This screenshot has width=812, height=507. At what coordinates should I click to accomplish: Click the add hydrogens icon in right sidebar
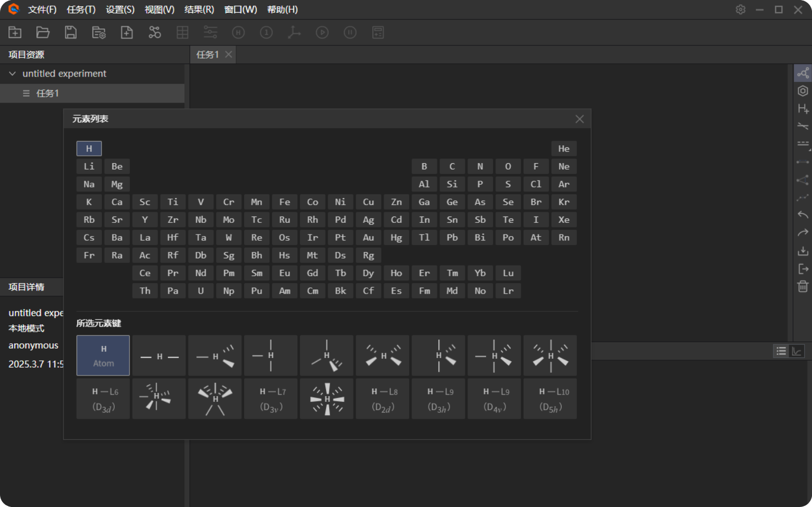pos(802,109)
